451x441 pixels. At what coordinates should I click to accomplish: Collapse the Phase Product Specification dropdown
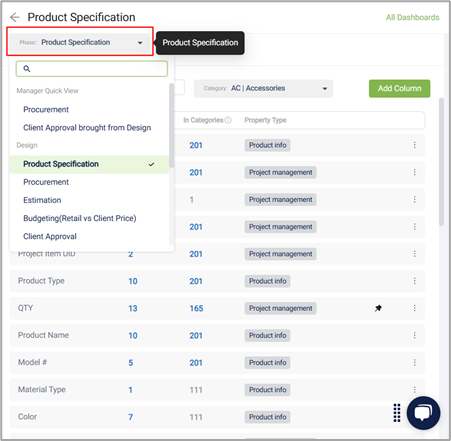[x=80, y=42]
